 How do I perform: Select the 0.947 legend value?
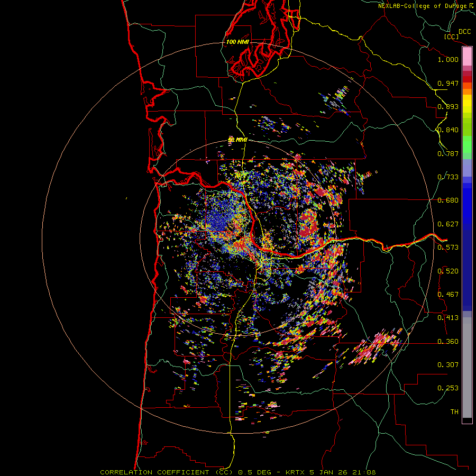(x=448, y=83)
